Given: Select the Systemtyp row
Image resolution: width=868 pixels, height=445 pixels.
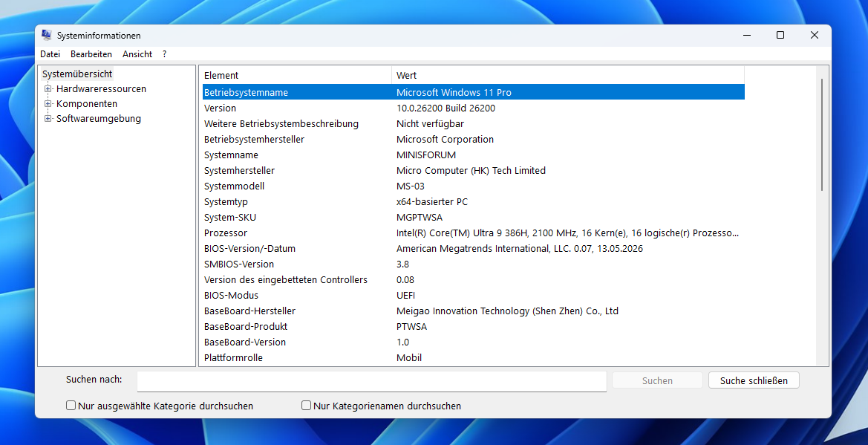Looking at the screenshot, I should (x=473, y=202).
